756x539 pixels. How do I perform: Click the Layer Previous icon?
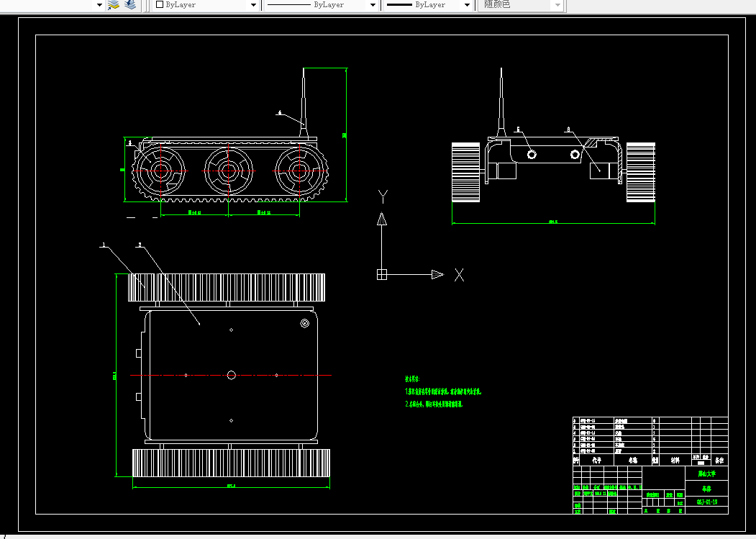(129, 5)
